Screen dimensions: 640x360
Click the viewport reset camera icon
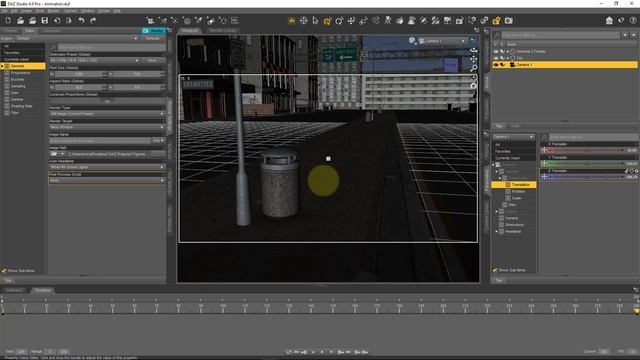click(x=473, y=86)
